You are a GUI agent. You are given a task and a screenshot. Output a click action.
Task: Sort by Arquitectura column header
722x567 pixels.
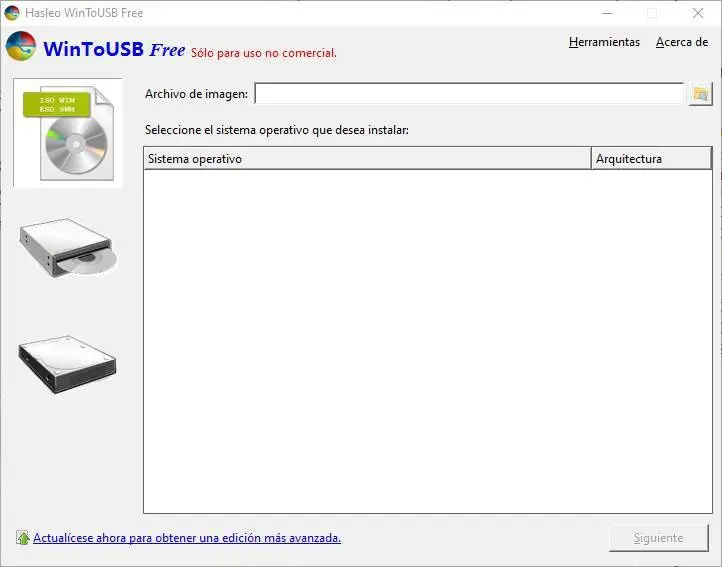pos(651,158)
